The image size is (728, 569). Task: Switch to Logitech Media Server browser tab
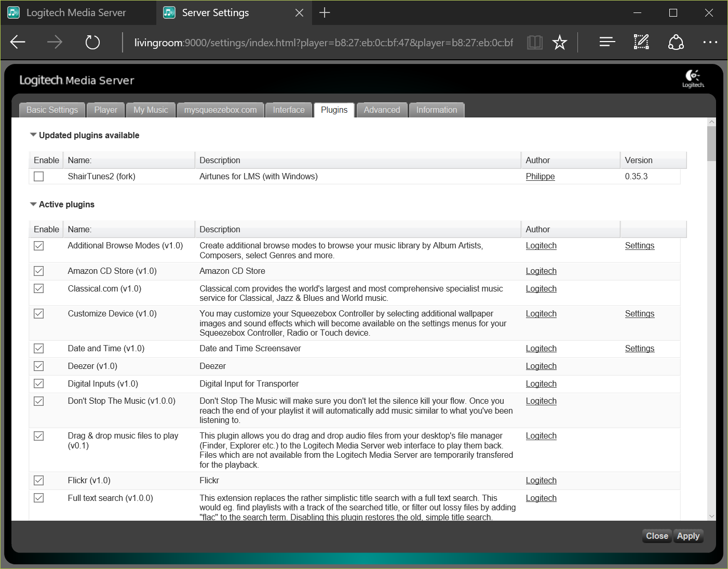(78, 12)
